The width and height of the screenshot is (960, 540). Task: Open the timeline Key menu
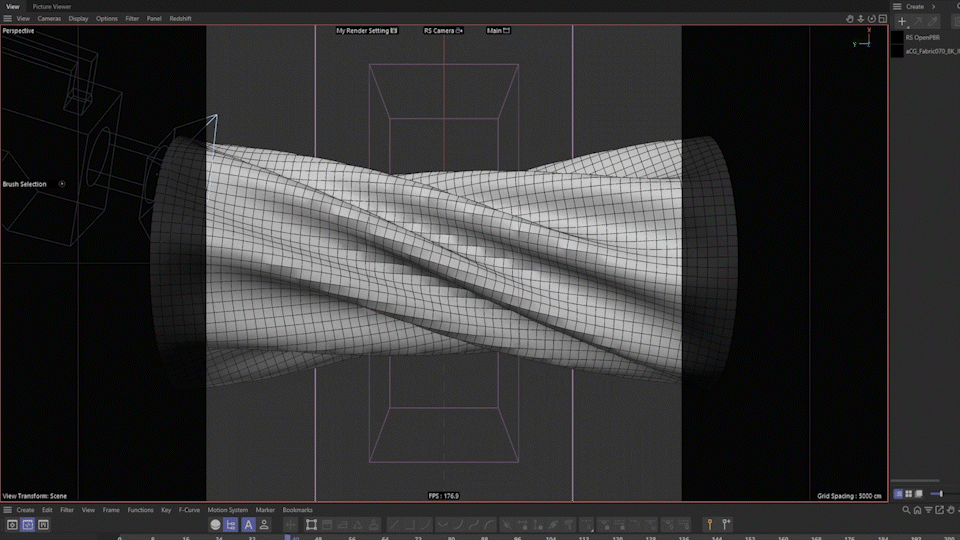click(166, 510)
